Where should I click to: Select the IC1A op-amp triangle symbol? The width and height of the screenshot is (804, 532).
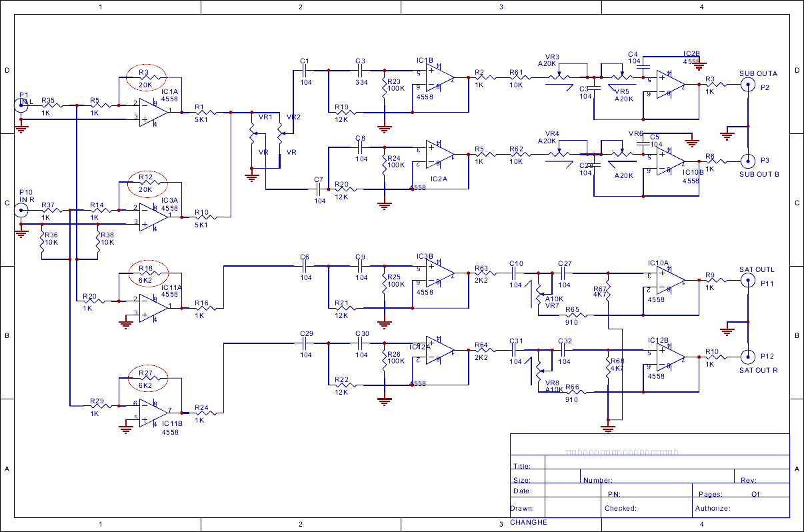click(x=153, y=111)
